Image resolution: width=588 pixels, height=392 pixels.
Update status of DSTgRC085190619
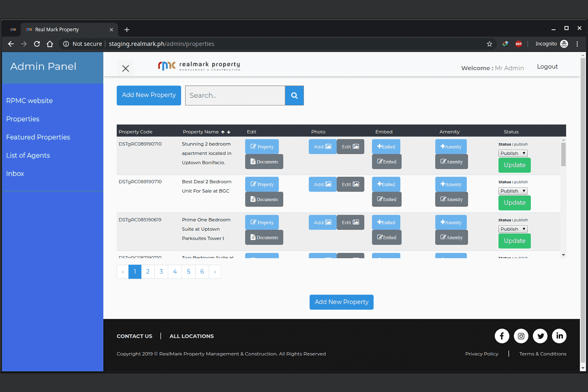(x=514, y=241)
